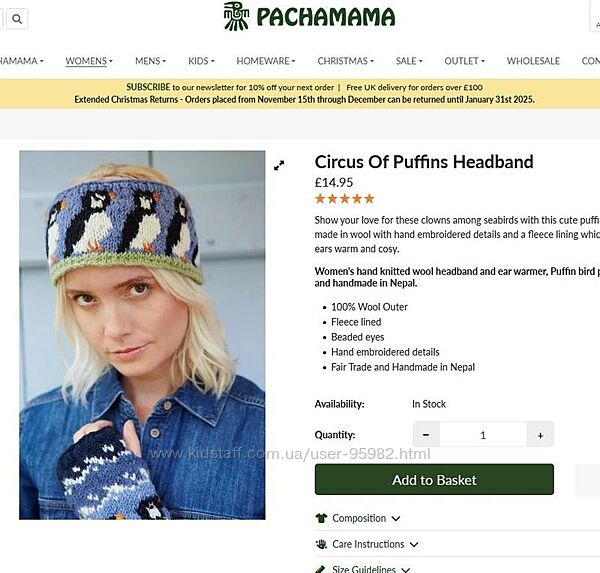Expand the product image to fullscreen

click(x=279, y=165)
